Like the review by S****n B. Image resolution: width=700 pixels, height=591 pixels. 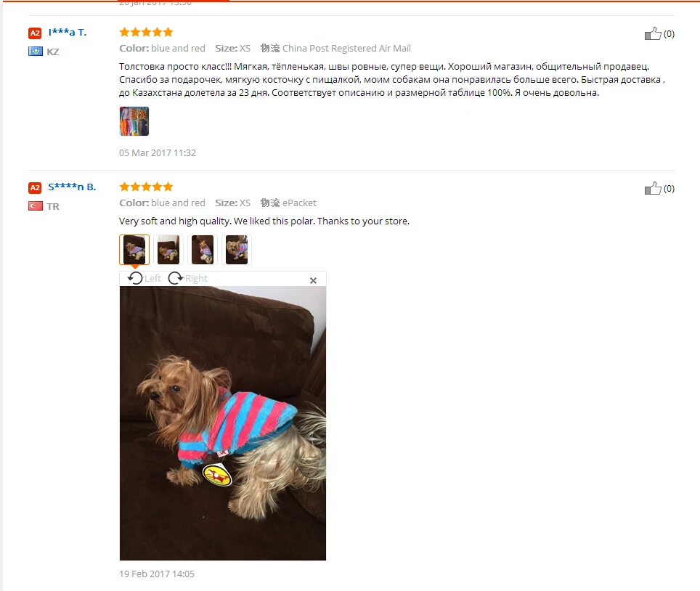[654, 189]
